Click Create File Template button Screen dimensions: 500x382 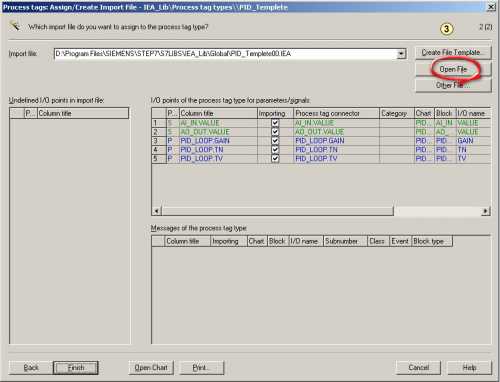(453, 53)
